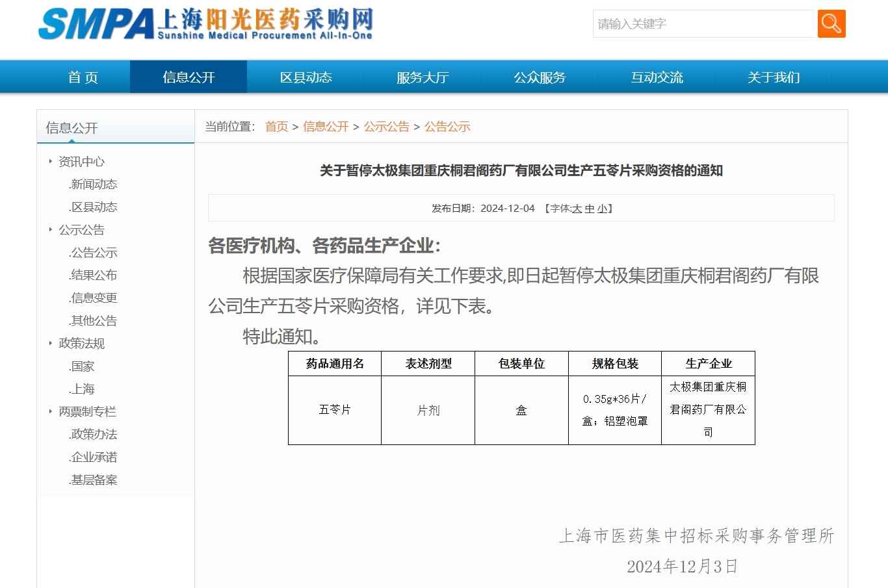The width and height of the screenshot is (888, 588).
Task: Collapse the 公示公告 sidebar section
Action: coord(82,229)
